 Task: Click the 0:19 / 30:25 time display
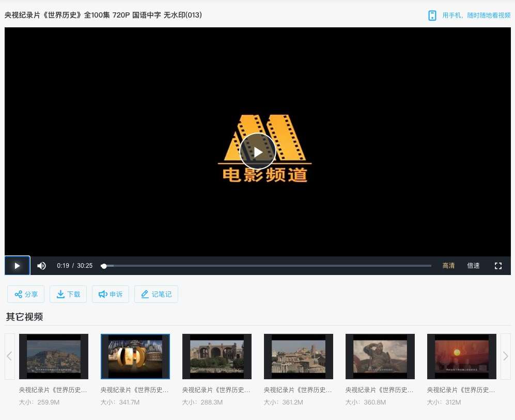pyautogui.click(x=74, y=265)
